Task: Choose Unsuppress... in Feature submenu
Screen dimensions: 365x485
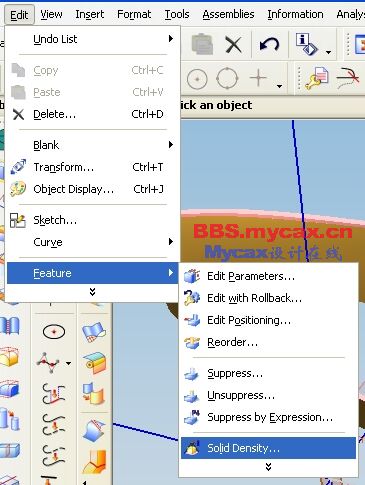Action: click(x=269, y=395)
